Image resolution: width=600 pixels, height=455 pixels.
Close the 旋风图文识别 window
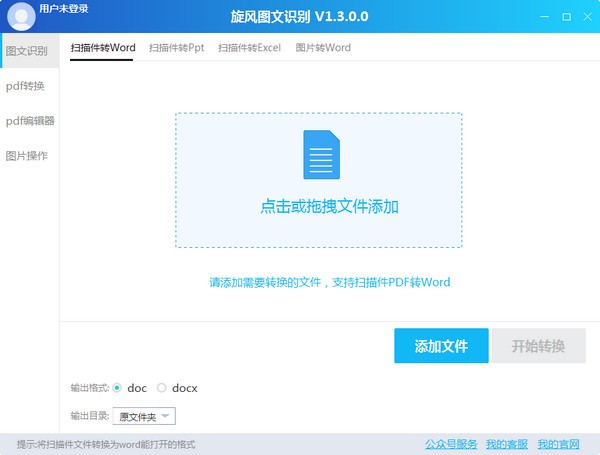587,17
